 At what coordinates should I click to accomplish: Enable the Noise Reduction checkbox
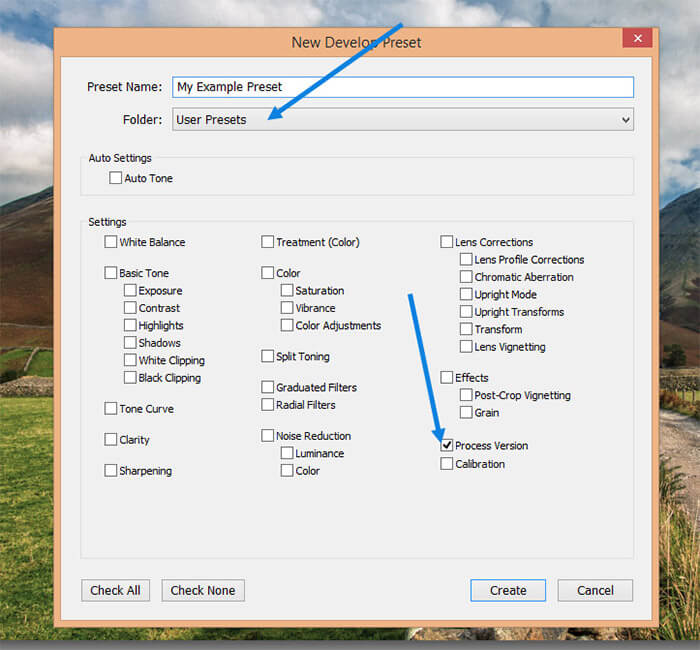267,435
